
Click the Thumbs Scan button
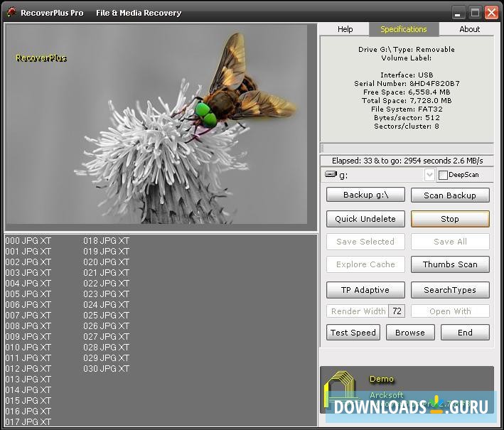pos(450,264)
